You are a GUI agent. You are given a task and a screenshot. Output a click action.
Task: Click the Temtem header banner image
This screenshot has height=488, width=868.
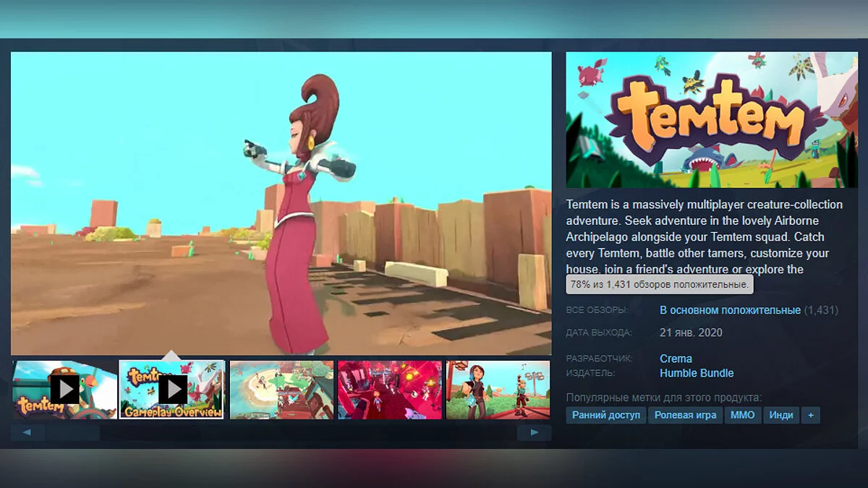[712, 120]
